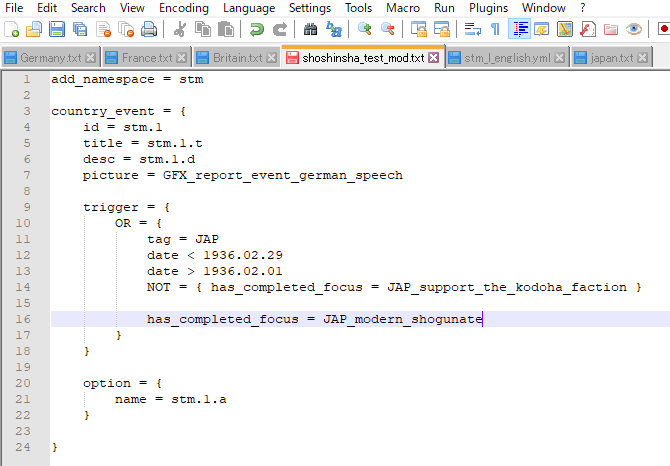Screen dimensions: 670x466
Task: Open the Document Map icon
Action: (x=565, y=29)
